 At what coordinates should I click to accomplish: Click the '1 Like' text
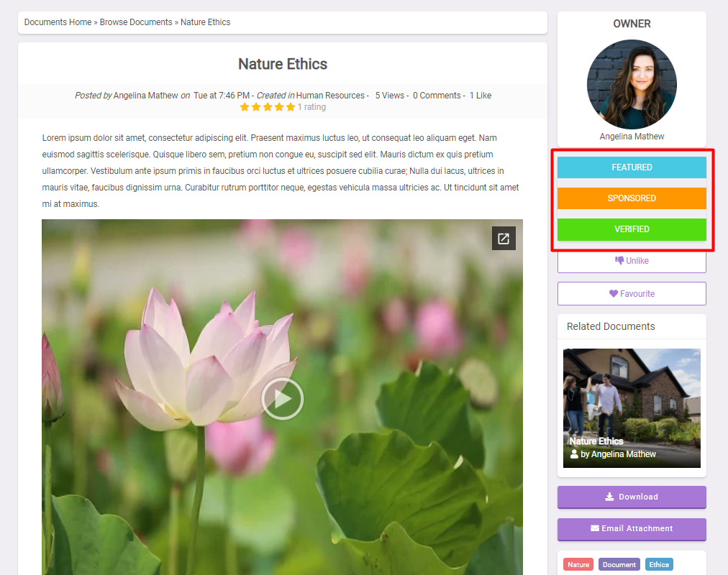coord(481,96)
